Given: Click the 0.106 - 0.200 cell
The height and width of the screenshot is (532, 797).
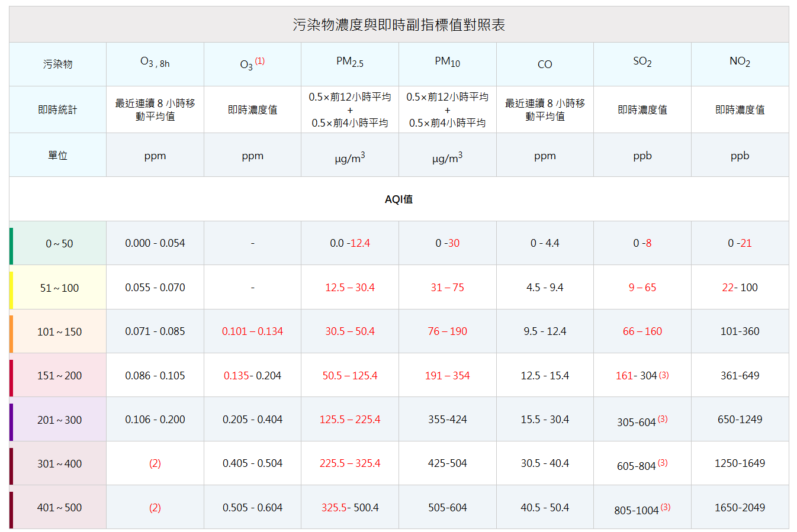Looking at the screenshot, I should 155,419.
